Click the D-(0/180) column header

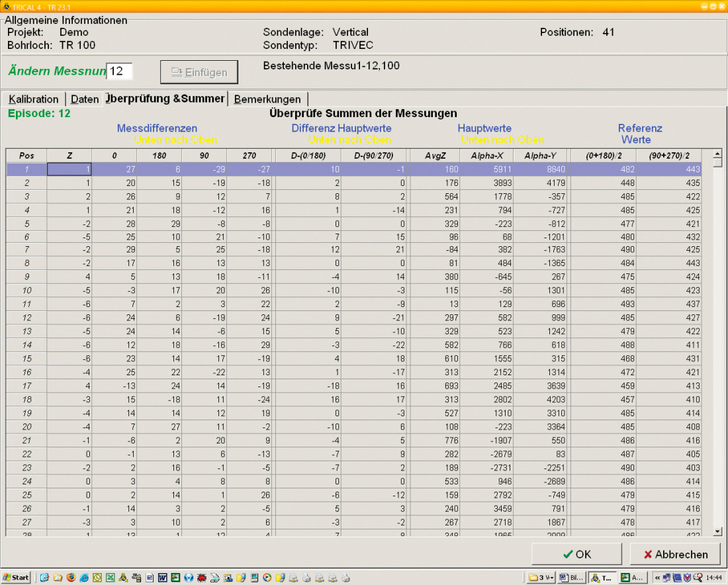pyautogui.click(x=308, y=156)
